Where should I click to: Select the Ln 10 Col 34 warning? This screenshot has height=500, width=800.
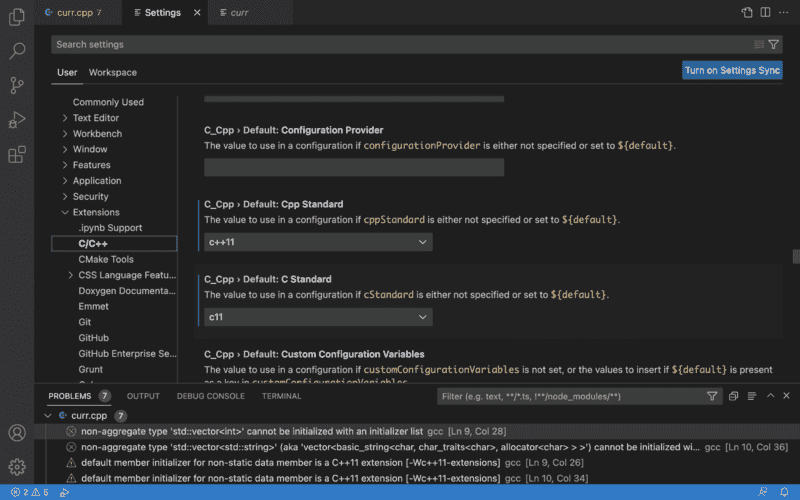click(x=417, y=478)
